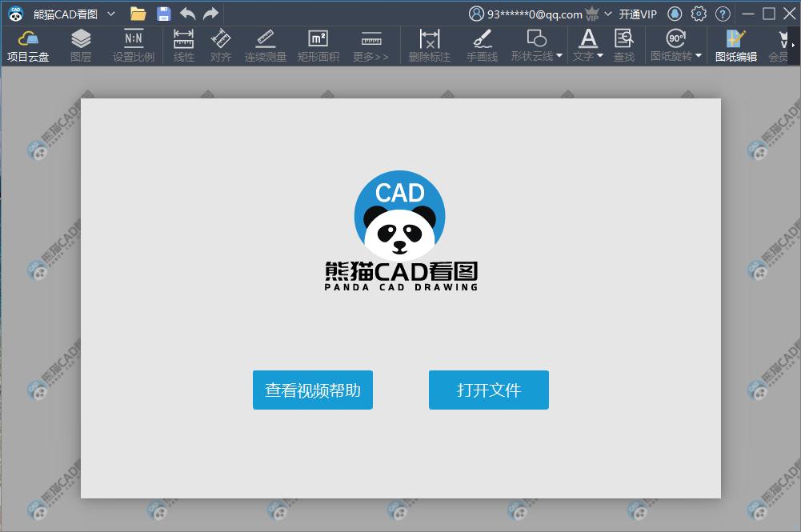The image size is (801, 532).
Task: Click the 删除标注 delete annotation tool
Action: pos(430,46)
